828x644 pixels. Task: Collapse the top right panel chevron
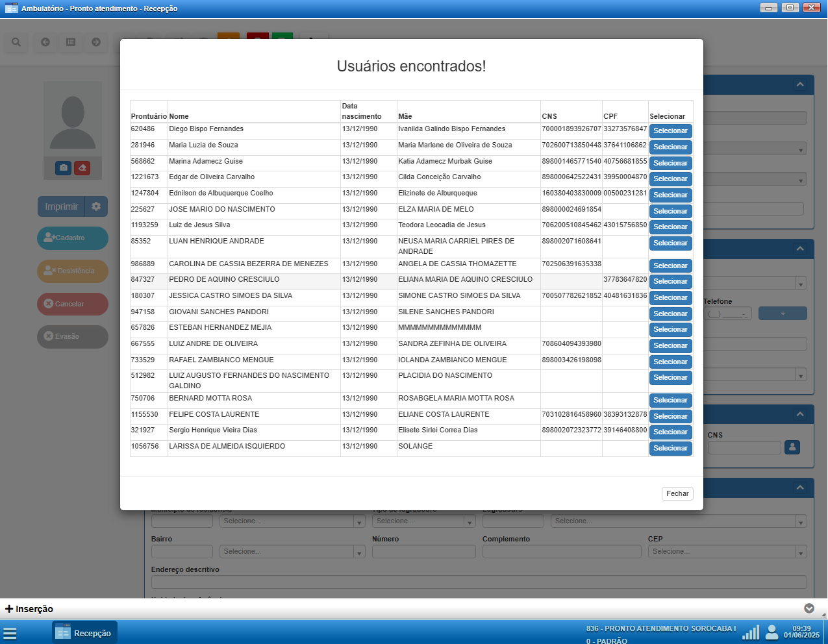click(800, 84)
